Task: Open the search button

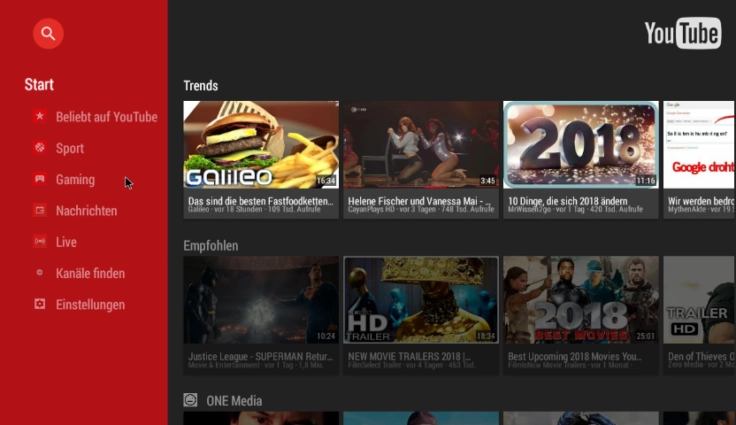Action: click(48, 34)
